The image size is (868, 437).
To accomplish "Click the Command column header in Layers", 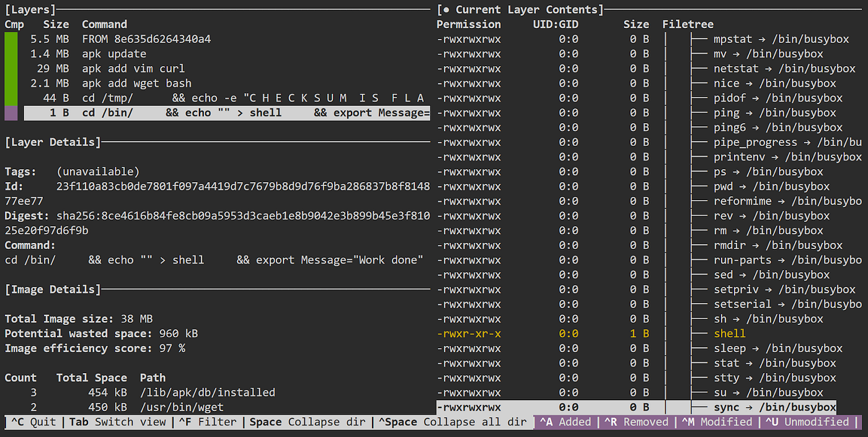I will (x=104, y=25).
